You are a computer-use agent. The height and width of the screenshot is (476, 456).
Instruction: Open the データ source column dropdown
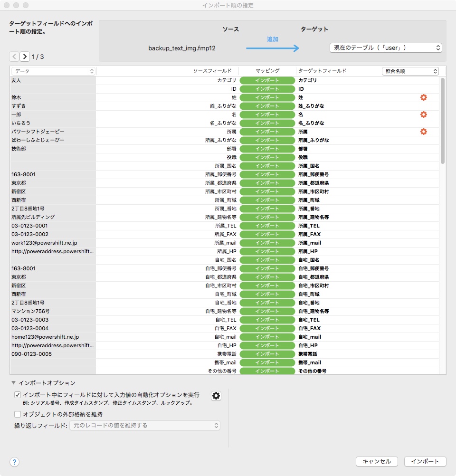coord(53,71)
